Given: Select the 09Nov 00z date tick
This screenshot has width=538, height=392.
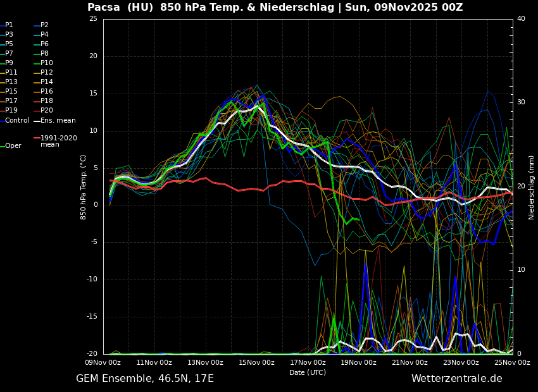Looking at the screenshot, I should pos(103,362).
